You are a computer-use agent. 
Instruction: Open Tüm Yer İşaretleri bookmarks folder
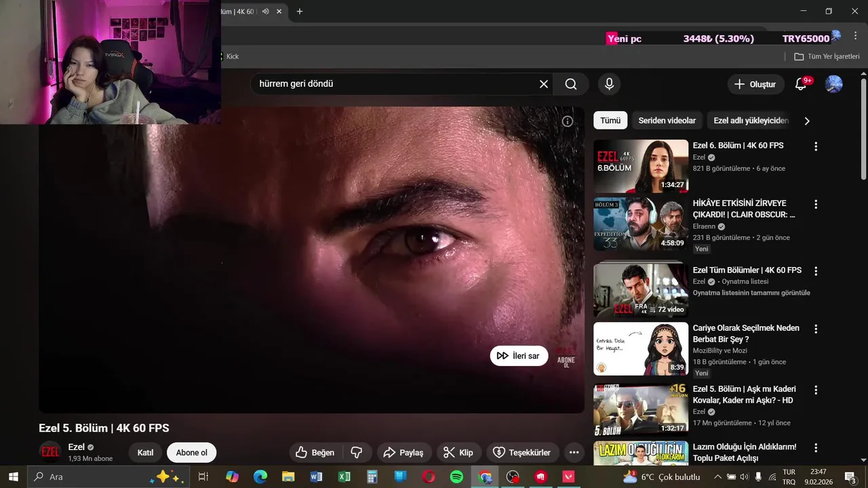827,56
